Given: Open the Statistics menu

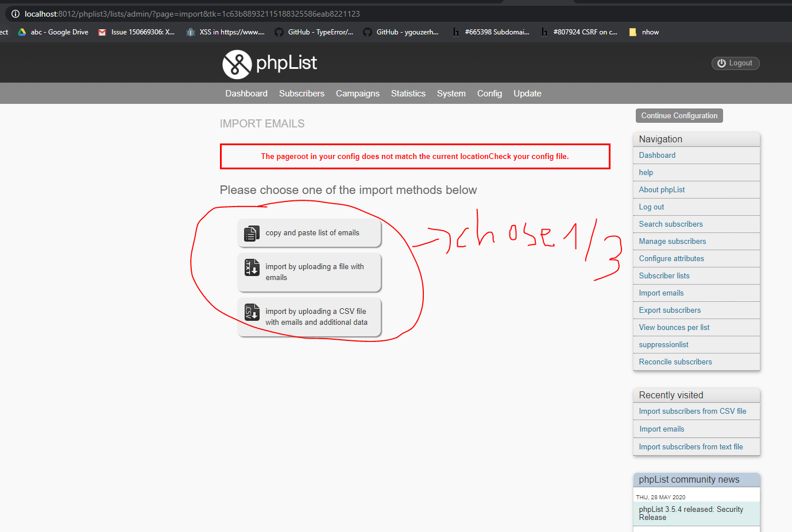Looking at the screenshot, I should tap(408, 94).
